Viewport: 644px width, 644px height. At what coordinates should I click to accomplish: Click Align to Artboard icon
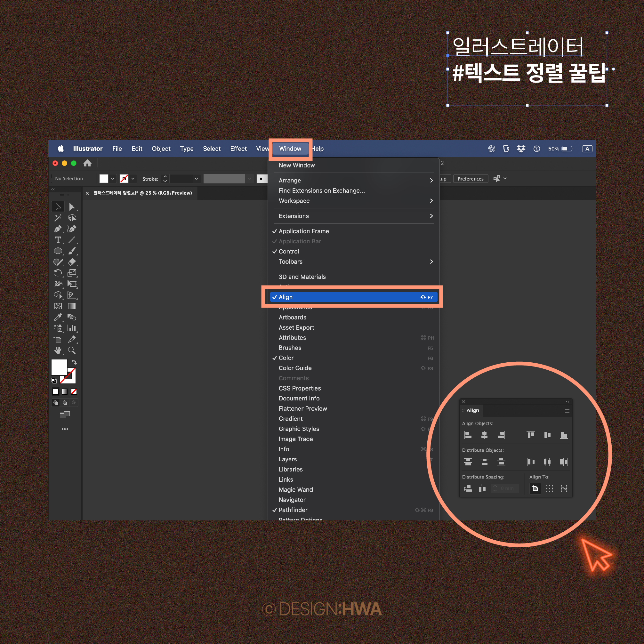(x=535, y=488)
